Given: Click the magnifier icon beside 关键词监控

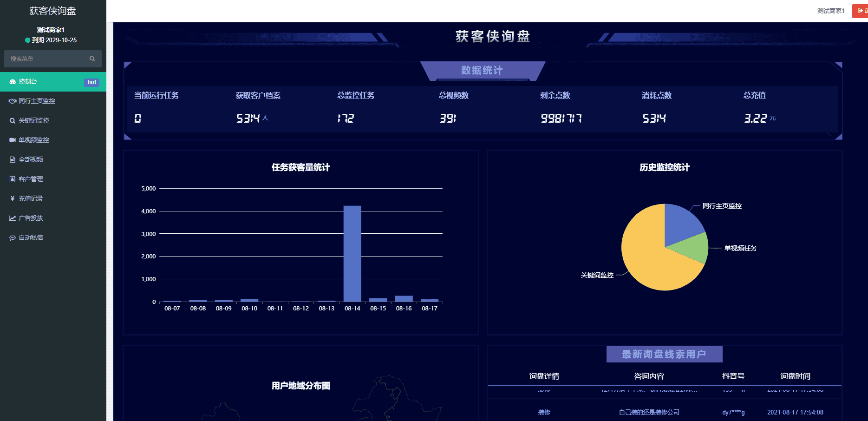Looking at the screenshot, I should click(x=12, y=120).
